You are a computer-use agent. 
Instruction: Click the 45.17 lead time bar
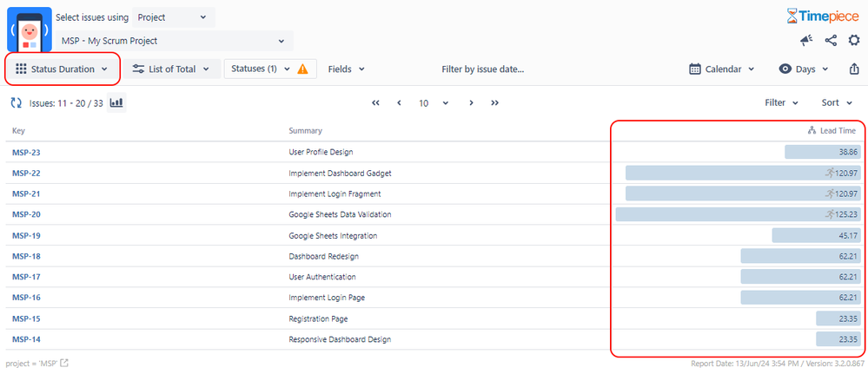pyautogui.click(x=817, y=236)
